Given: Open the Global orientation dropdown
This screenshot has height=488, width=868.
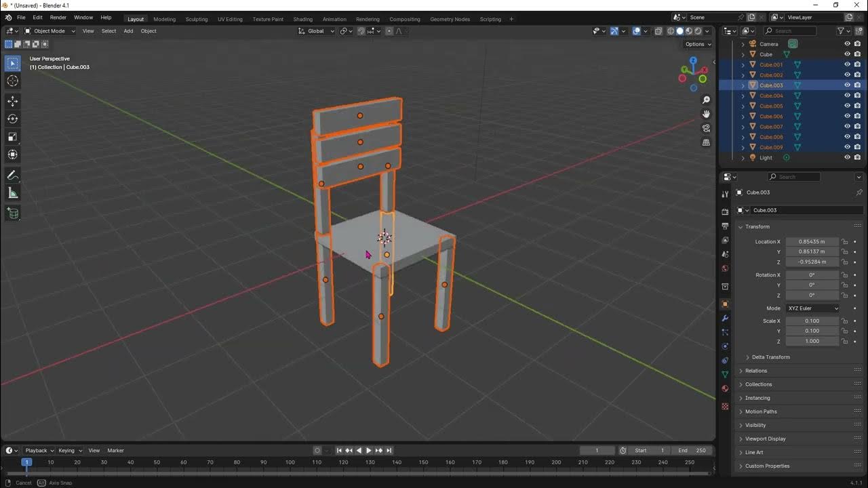Looking at the screenshot, I should (x=317, y=30).
